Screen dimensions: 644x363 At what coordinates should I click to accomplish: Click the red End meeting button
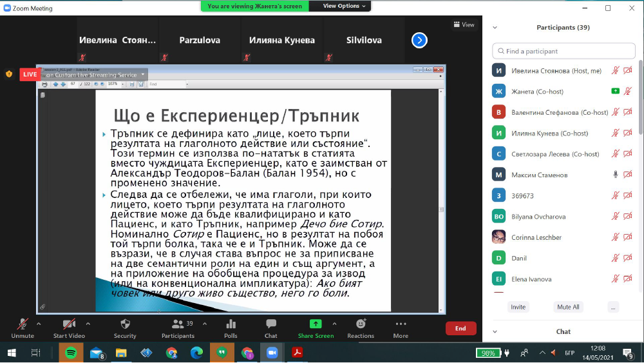pos(460,328)
